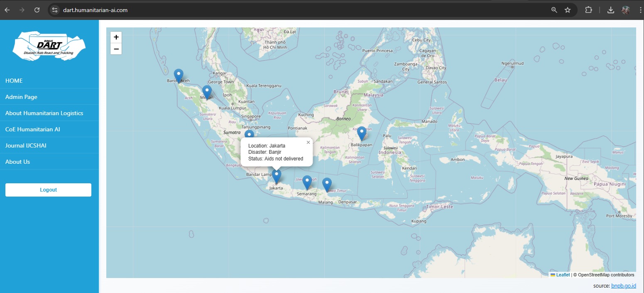Click the Jawa Timur map pin

coord(327,184)
